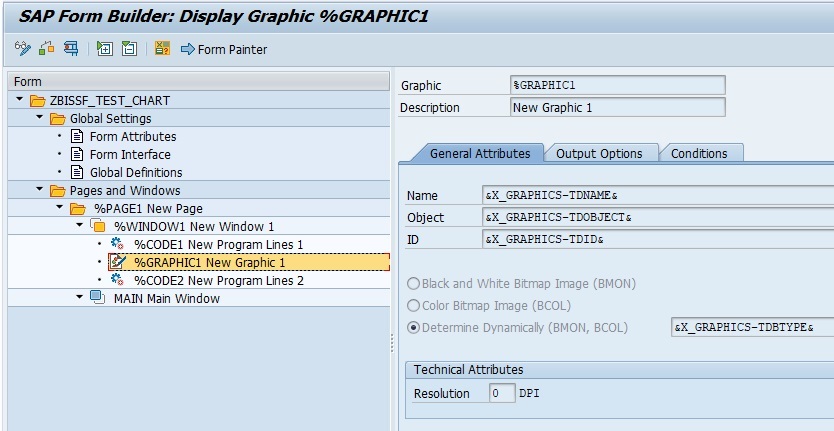834x431 pixels.
Task: Click the Other Object toolbar icon
Action: point(47,49)
